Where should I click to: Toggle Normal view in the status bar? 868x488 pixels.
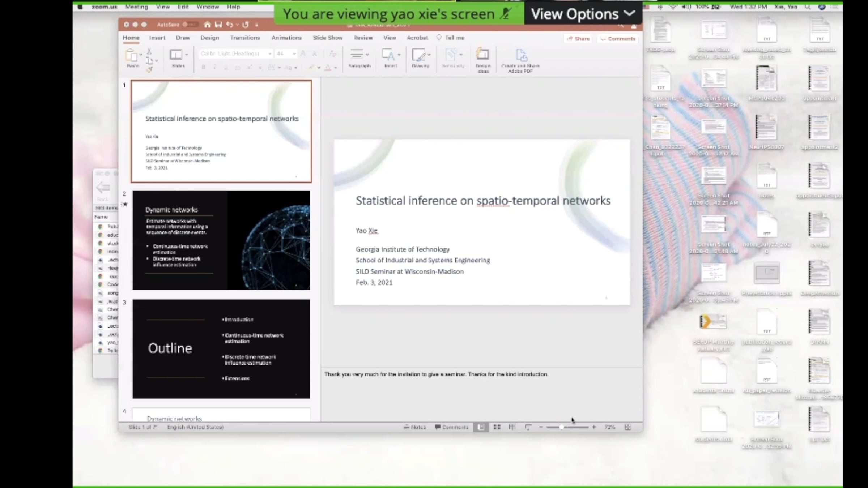pyautogui.click(x=481, y=427)
